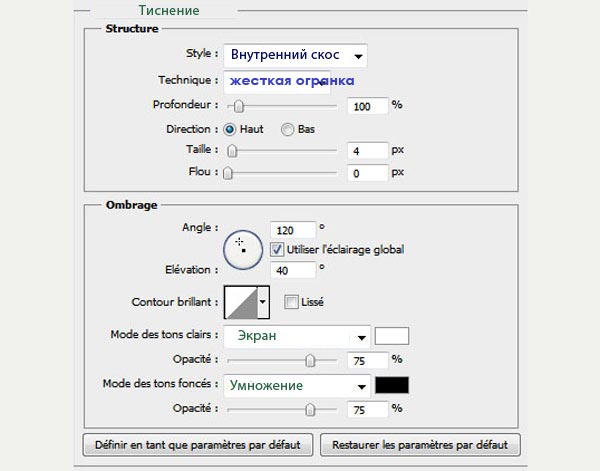Click the angle and elevation dial
This screenshot has height=471, width=600.
[x=243, y=250]
